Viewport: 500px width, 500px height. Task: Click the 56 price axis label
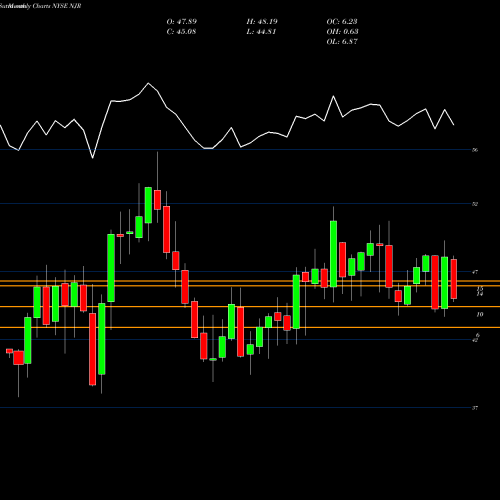click(x=475, y=150)
